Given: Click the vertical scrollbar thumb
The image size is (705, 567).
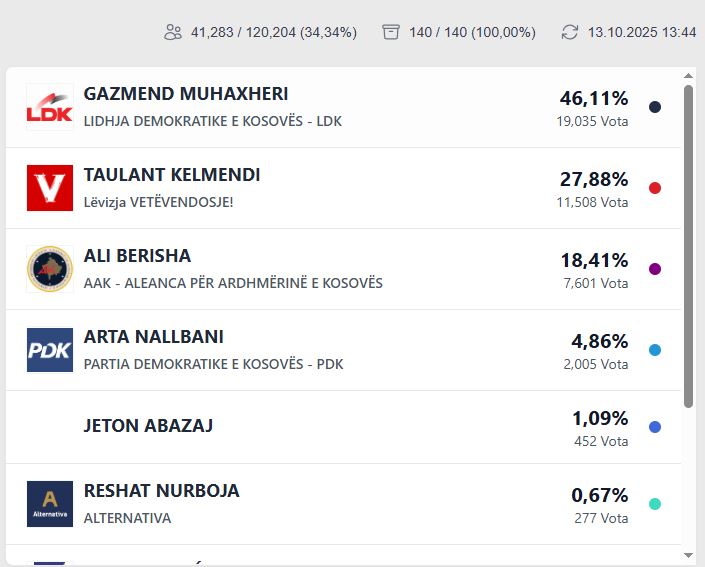Looking at the screenshot, I should [x=688, y=245].
